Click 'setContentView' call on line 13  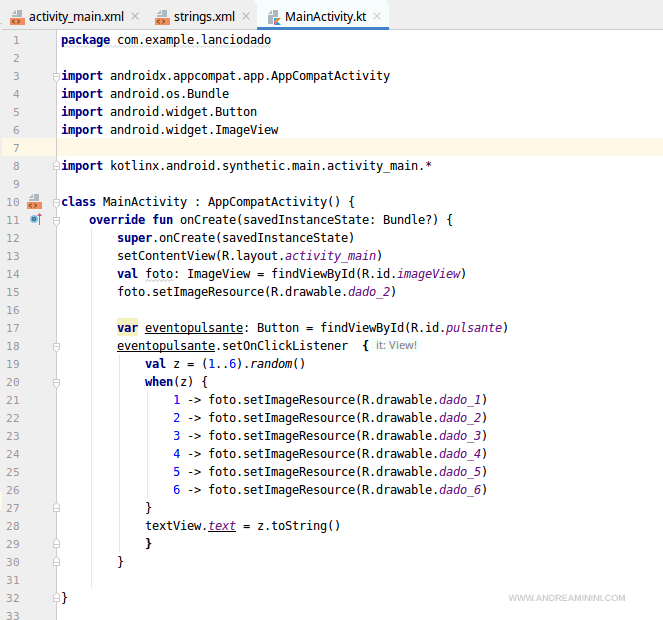click(x=166, y=256)
